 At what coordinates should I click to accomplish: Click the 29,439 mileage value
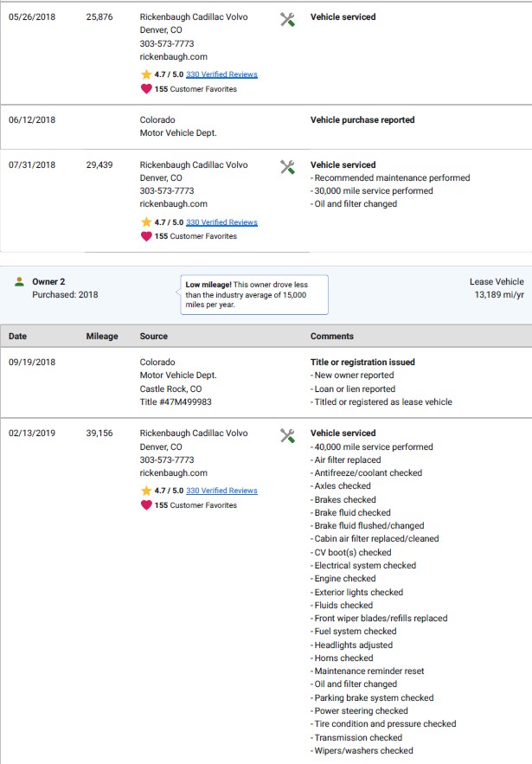[x=99, y=164]
